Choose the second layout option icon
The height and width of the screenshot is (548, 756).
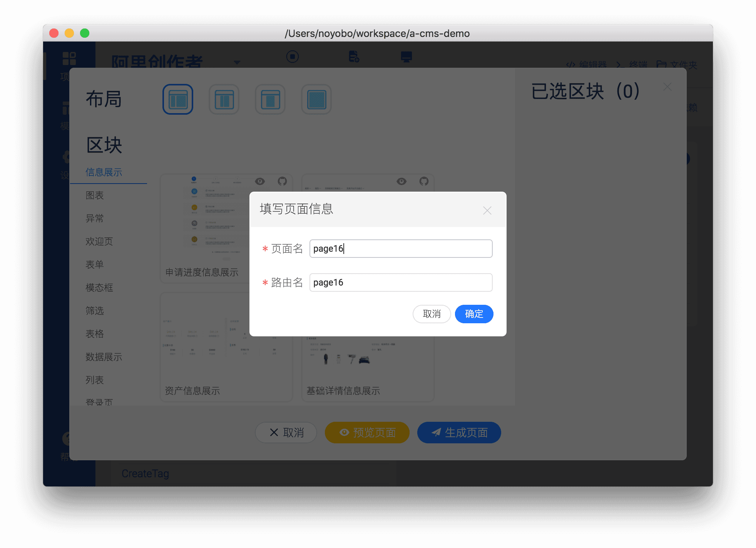(224, 99)
